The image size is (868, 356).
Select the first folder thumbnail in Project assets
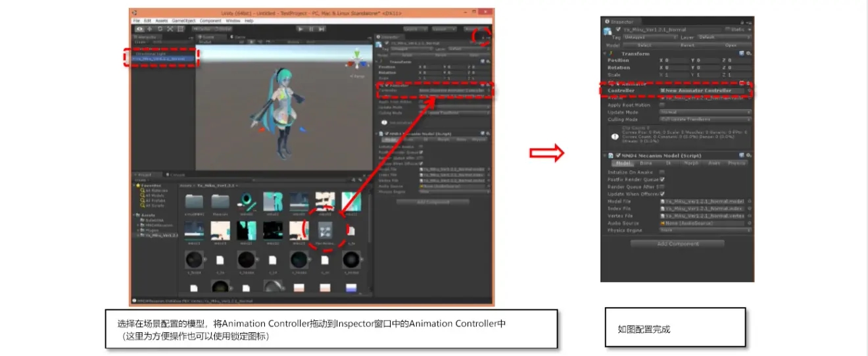[x=194, y=201]
